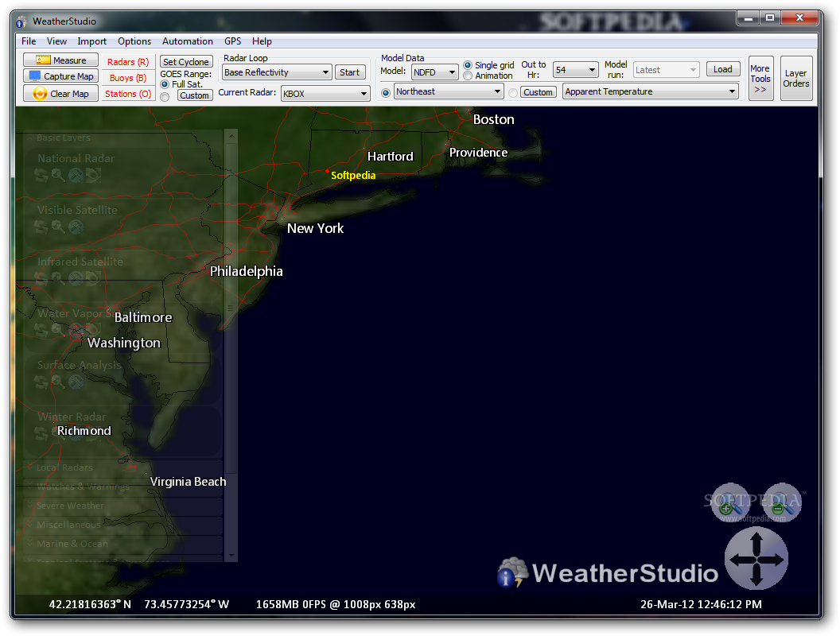The image size is (840, 636).
Task: Toggle Stations (O) display
Action: click(128, 95)
